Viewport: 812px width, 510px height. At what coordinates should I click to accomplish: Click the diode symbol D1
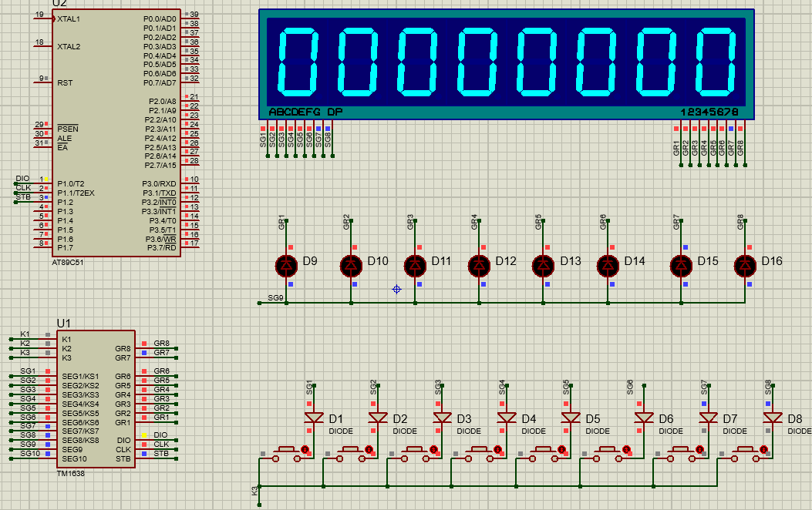click(314, 416)
